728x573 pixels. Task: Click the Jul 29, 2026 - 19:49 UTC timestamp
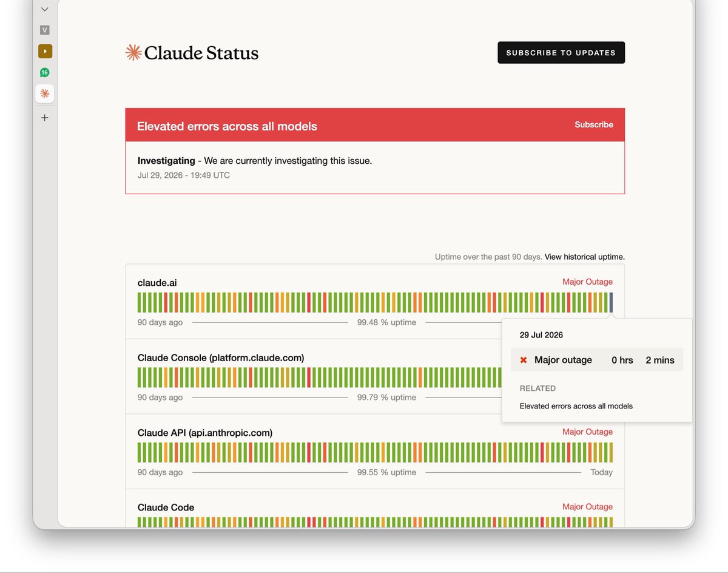tap(184, 175)
